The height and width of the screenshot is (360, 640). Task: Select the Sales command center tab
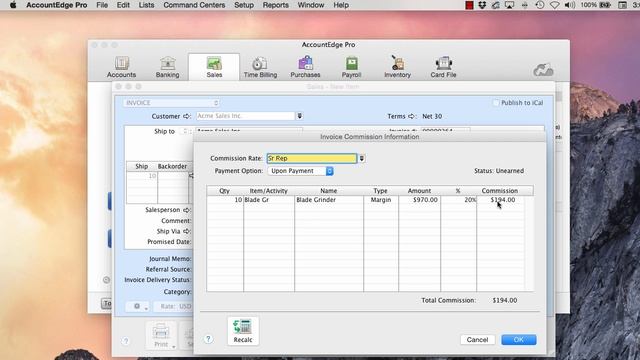(214, 67)
